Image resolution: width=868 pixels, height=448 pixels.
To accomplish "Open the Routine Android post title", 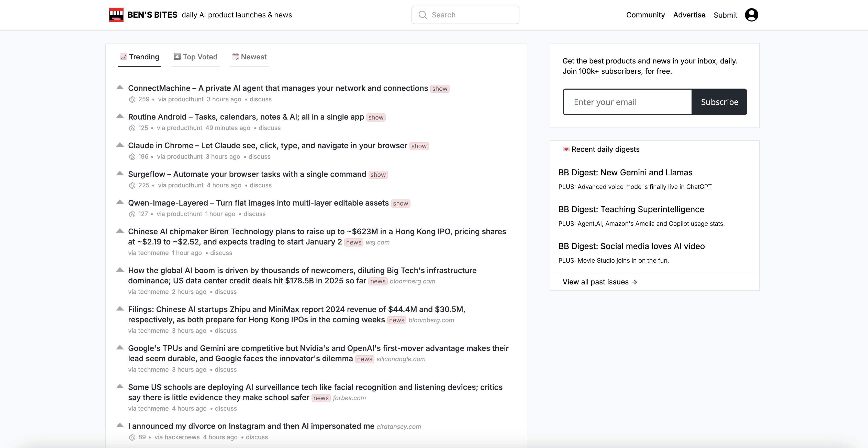I will [x=246, y=117].
